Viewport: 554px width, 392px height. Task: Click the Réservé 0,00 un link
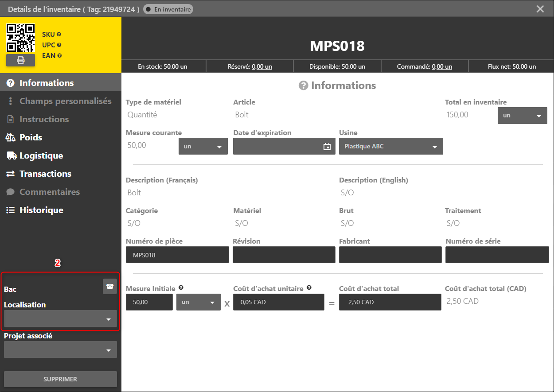tap(262, 66)
